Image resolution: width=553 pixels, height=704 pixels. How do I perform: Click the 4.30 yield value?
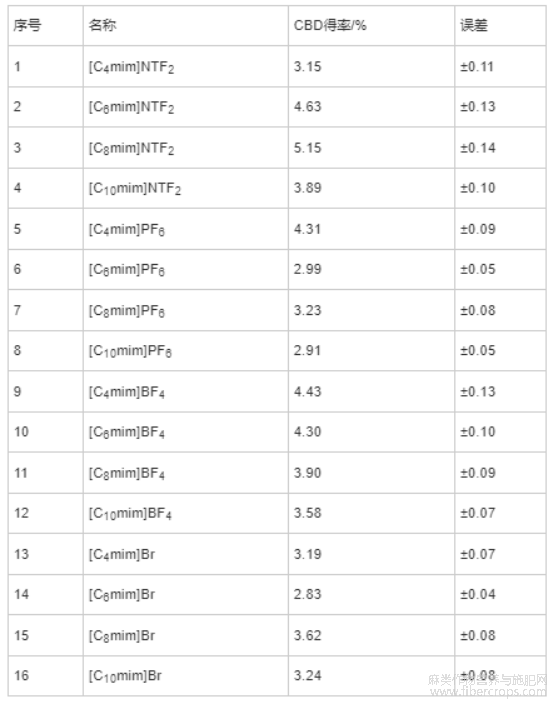point(307,432)
